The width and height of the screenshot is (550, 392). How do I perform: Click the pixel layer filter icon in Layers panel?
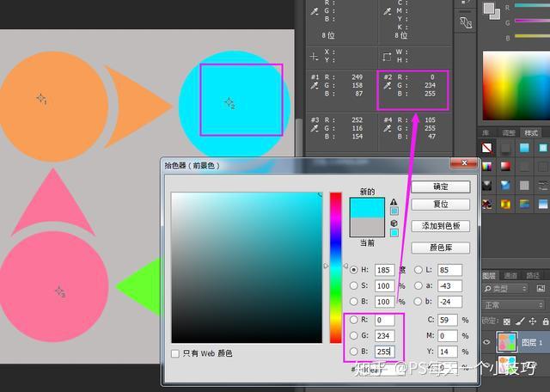[541, 289]
